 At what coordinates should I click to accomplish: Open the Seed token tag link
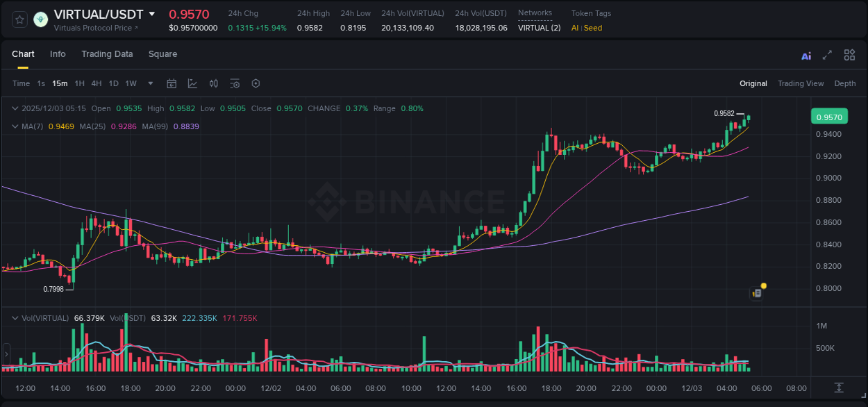coord(592,28)
